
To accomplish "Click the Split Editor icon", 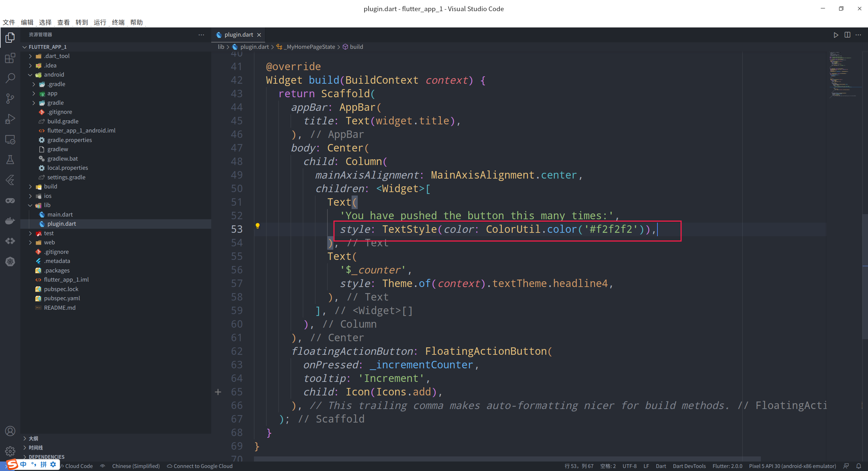I will coord(847,35).
